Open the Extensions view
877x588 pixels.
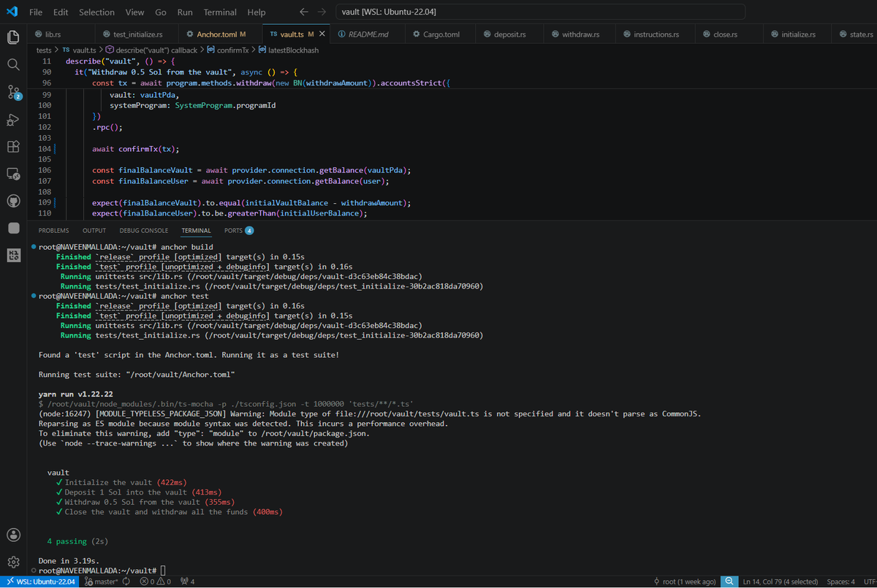[x=13, y=146]
